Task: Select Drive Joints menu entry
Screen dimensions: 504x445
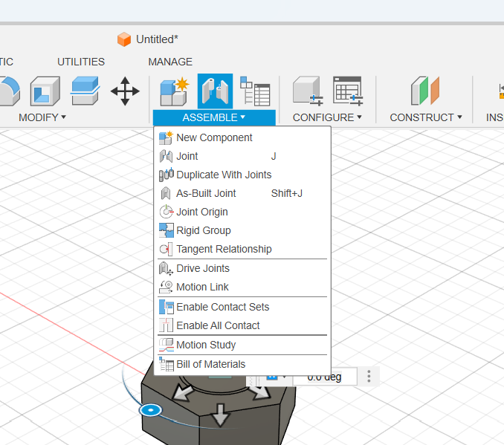Action: (242, 268)
